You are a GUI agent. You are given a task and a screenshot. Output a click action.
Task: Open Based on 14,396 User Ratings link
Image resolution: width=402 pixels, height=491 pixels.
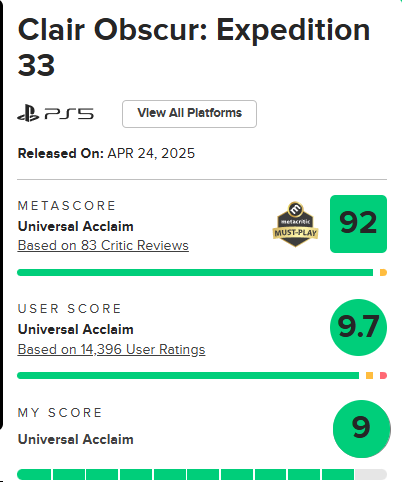tap(111, 350)
